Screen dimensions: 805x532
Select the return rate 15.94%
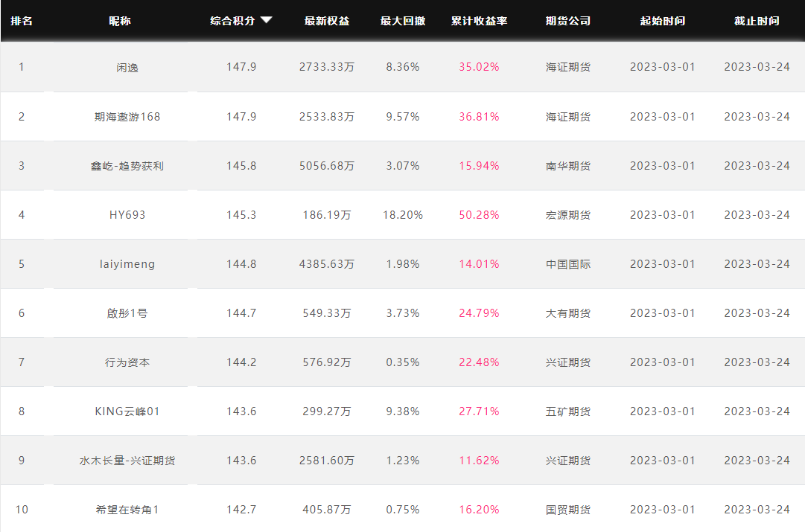479,166
